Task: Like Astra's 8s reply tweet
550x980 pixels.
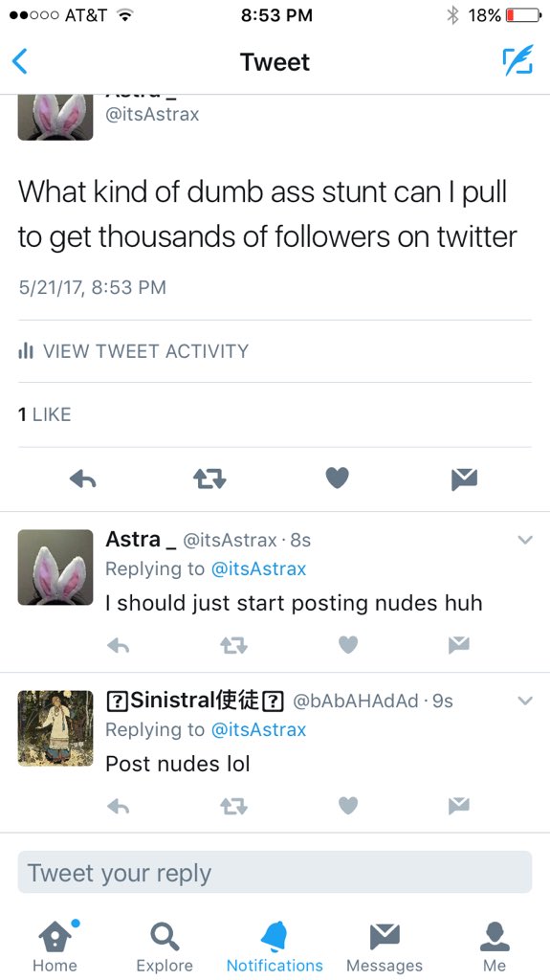Action: pyautogui.click(x=348, y=644)
